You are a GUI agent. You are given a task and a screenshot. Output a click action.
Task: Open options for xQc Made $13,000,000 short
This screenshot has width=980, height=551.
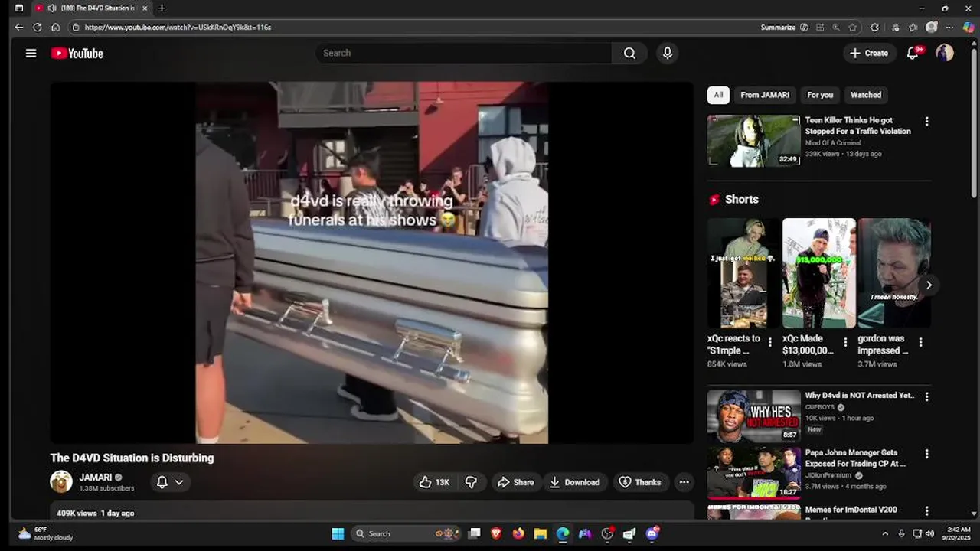[x=845, y=343]
